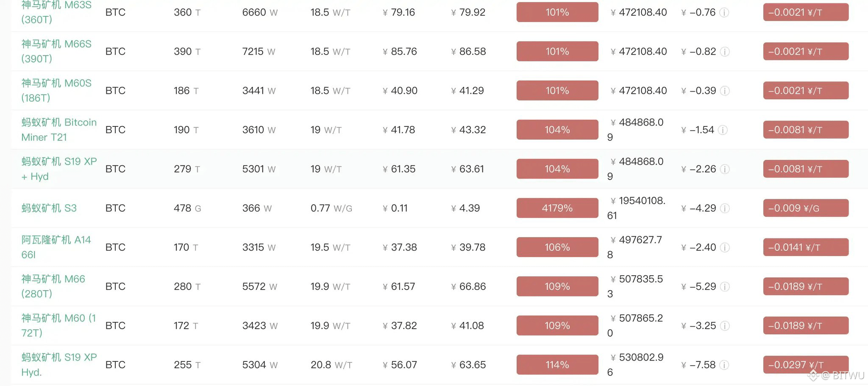Screen dimensions: 868x386
Task: Open the 蚂蚁矿机 S19 XP Hyd. link
Action: [x=58, y=364]
